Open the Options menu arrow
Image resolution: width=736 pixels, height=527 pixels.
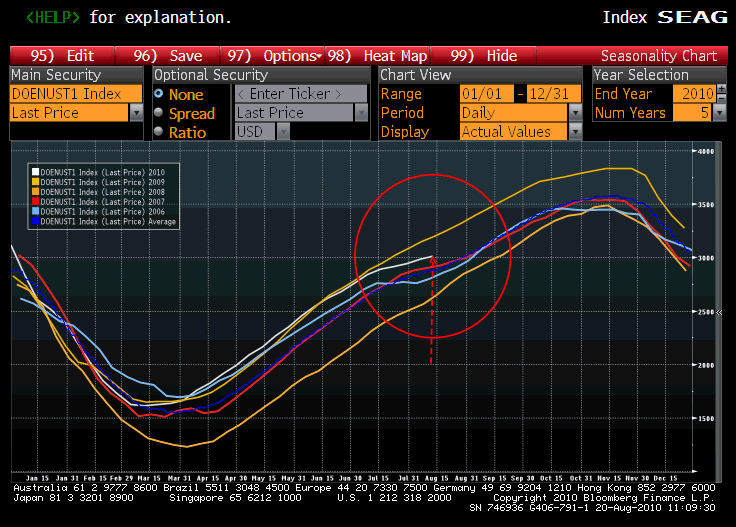click(318, 56)
